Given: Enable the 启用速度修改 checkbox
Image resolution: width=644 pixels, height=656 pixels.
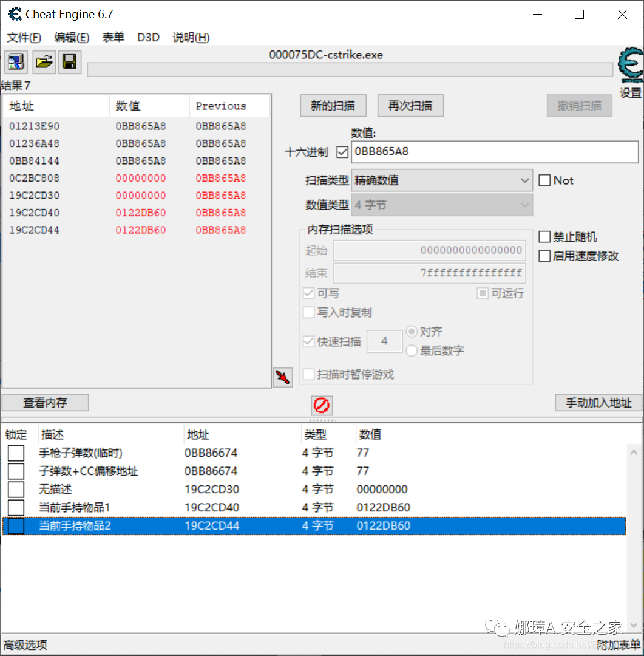Looking at the screenshot, I should 544,256.
